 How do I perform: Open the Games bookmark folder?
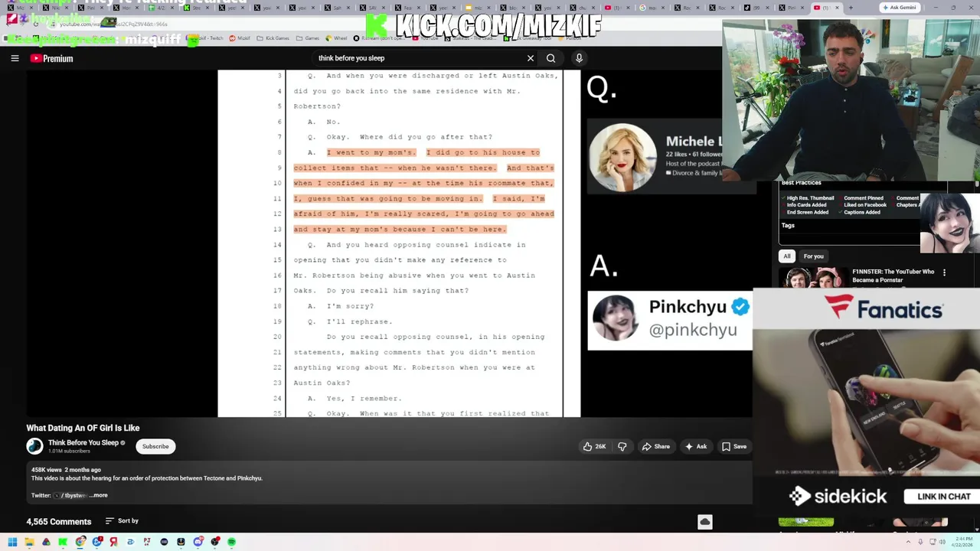pos(308,37)
